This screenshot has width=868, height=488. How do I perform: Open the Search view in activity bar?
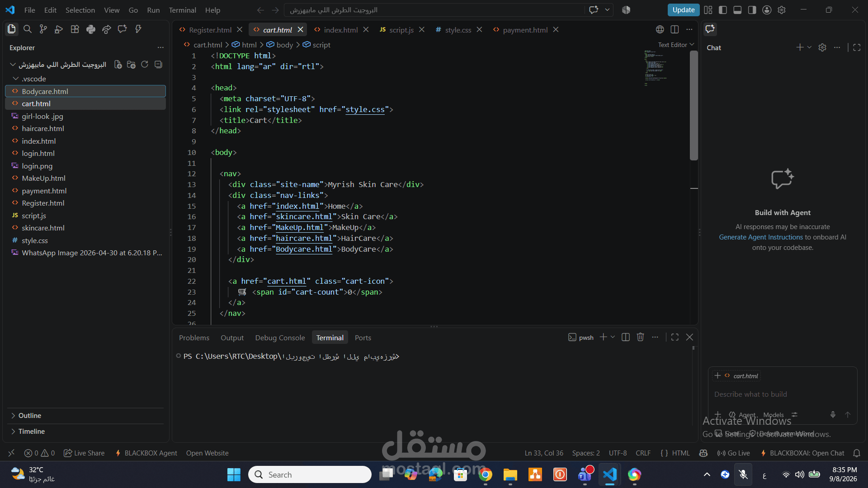[x=28, y=29]
